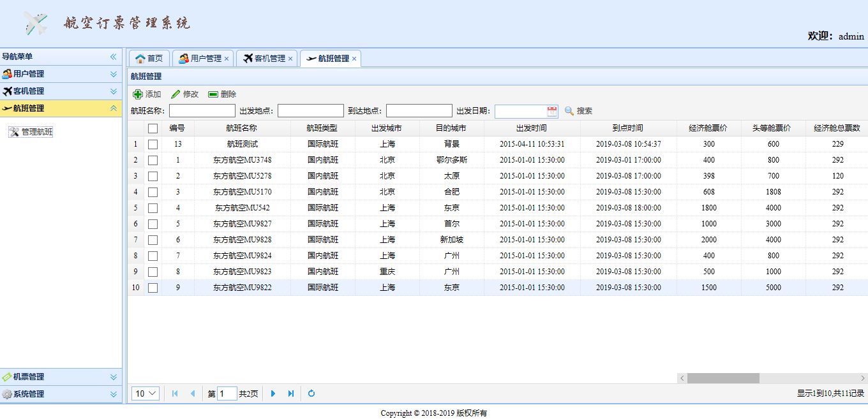The width and height of the screenshot is (868, 419).
Task: Click the 重庆 departure city cell
Action: (x=387, y=272)
